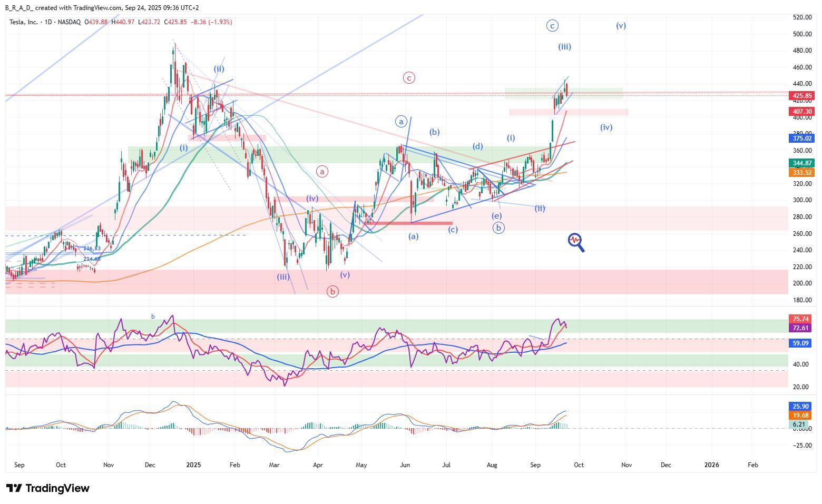
Task: Select the blue circled "b" wave marker
Action: tap(498, 228)
